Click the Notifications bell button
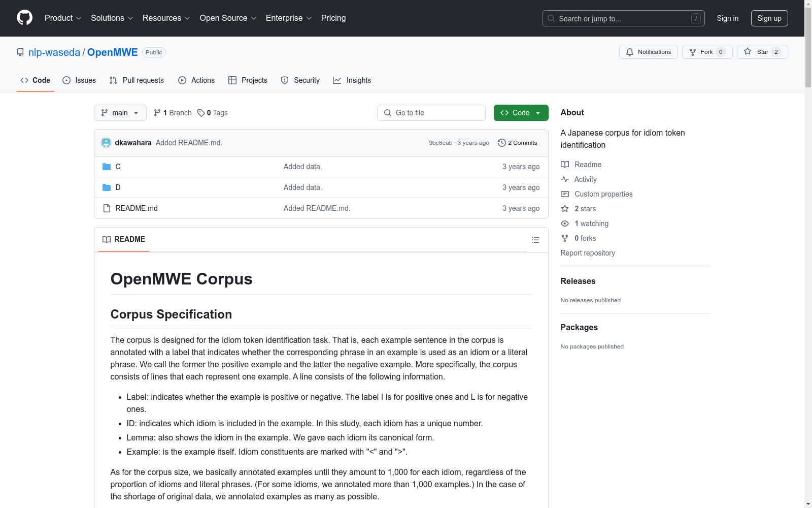The width and height of the screenshot is (812, 508). coord(648,52)
